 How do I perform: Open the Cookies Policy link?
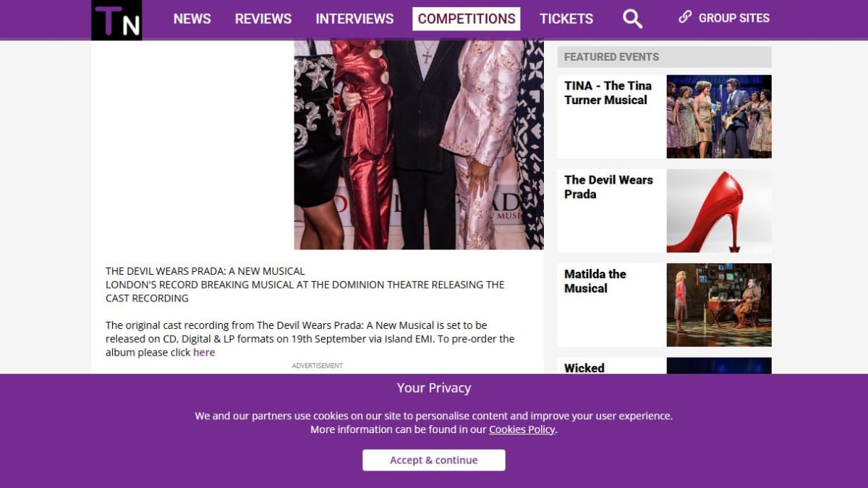pyautogui.click(x=522, y=429)
